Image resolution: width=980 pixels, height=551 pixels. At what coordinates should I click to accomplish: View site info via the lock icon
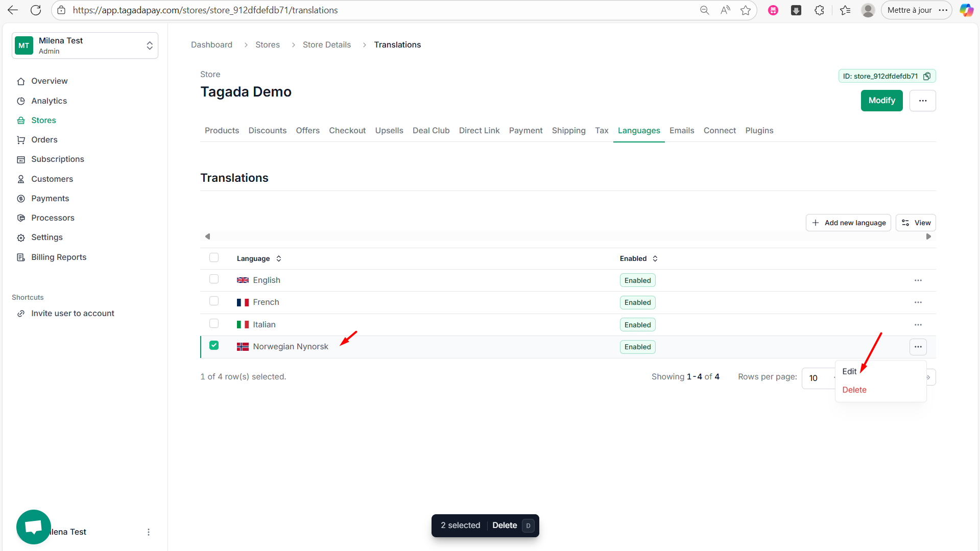pos(61,10)
